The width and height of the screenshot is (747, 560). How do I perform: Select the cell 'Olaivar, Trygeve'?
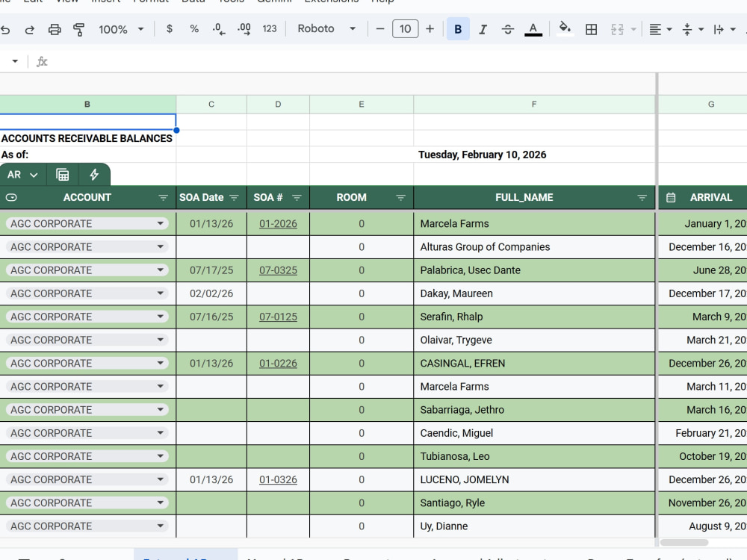(534, 340)
